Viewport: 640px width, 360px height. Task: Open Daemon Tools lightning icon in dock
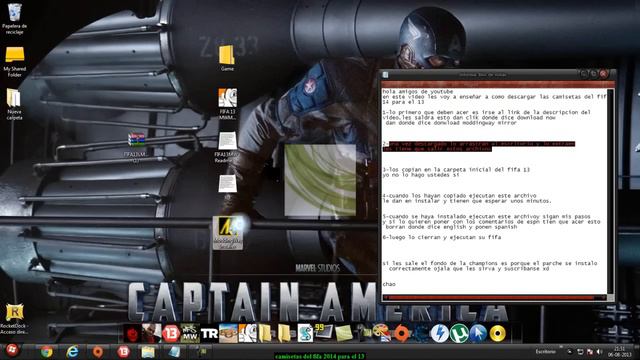click(439, 333)
